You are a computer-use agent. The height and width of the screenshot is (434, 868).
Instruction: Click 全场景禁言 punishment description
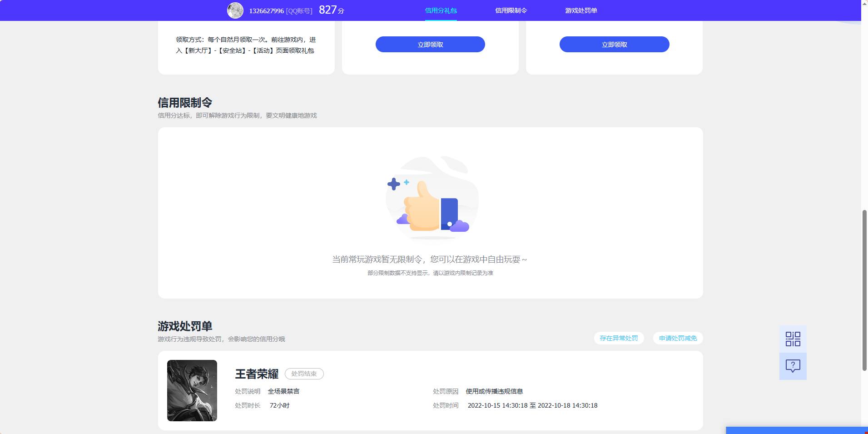pos(283,391)
